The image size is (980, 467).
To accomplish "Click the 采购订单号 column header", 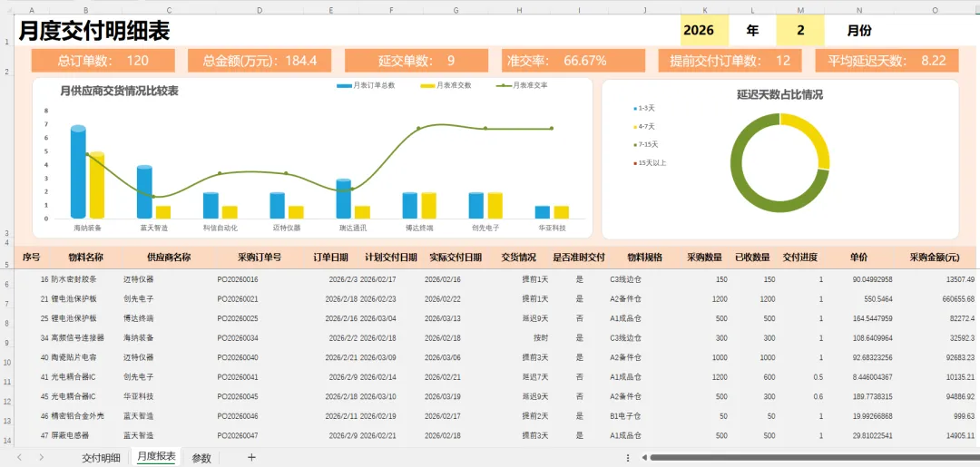I will [260, 257].
